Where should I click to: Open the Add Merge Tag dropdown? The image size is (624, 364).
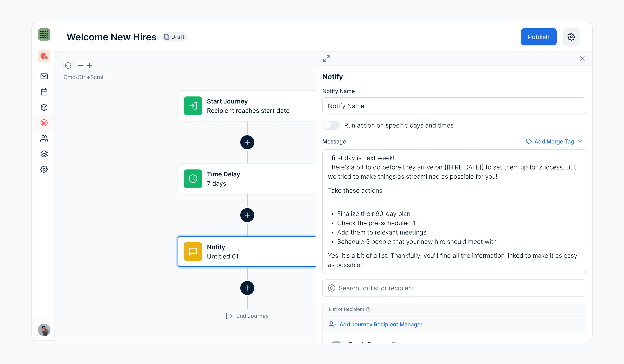pyautogui.click(x=554, y=142)
